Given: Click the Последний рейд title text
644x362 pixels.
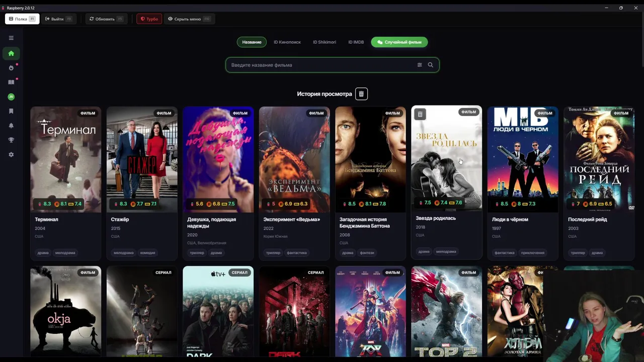Looking at the screenshot, I should [588, 220].
